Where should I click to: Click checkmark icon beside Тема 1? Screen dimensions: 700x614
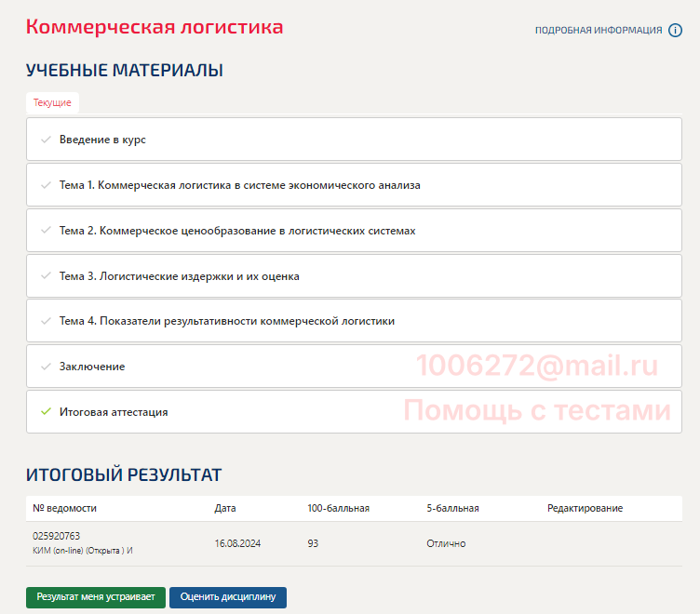click(45, 185)
